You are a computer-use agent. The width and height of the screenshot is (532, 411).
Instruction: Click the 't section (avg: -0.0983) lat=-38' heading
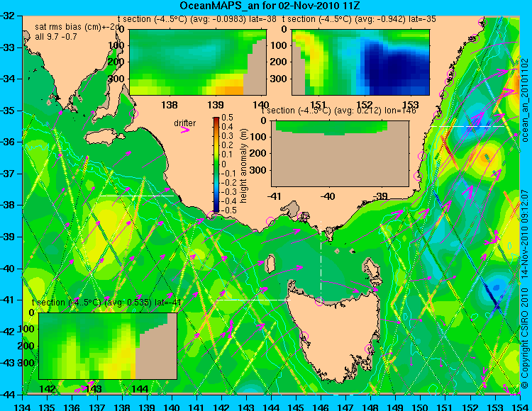[x=197, y=19]
